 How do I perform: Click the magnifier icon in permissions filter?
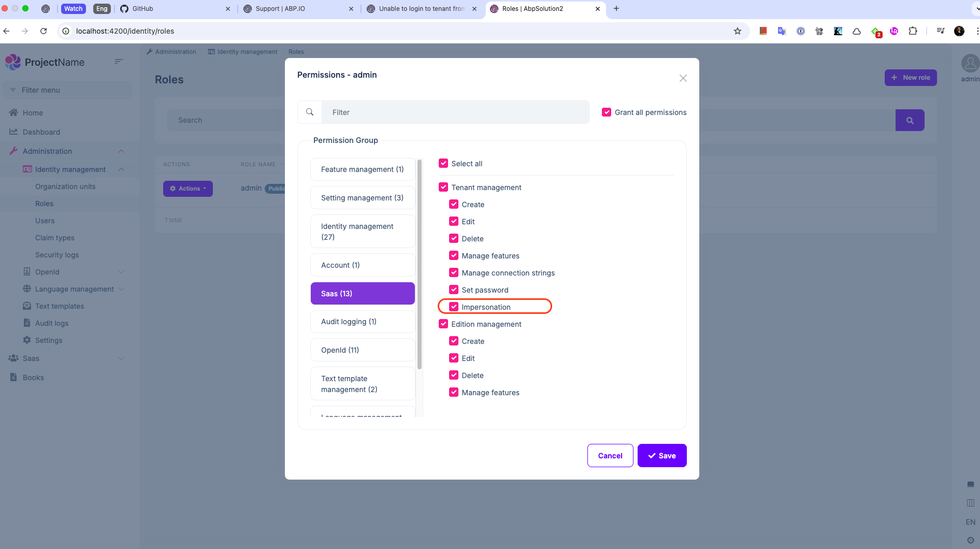[x=310, y=112]
